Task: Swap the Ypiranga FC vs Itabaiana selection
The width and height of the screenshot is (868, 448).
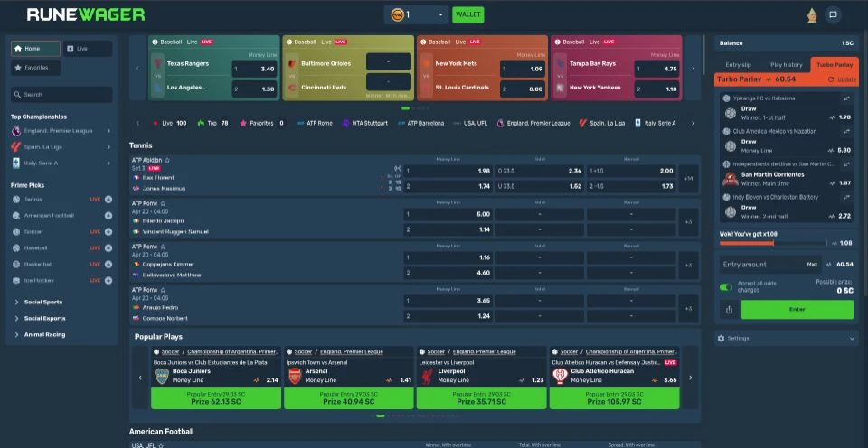Action: (846, 98)
